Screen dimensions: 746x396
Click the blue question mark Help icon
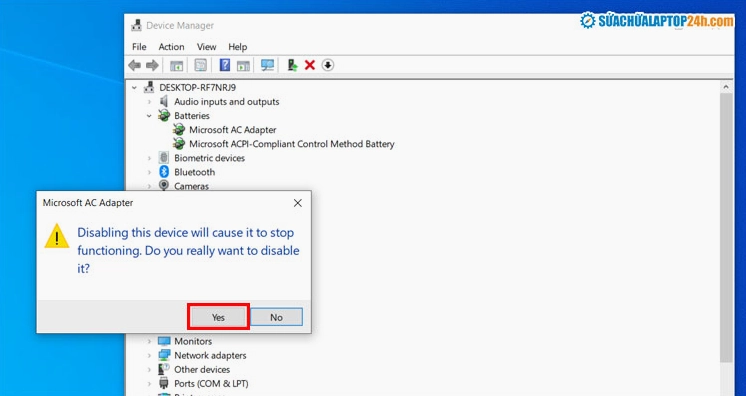click(225, 65)
